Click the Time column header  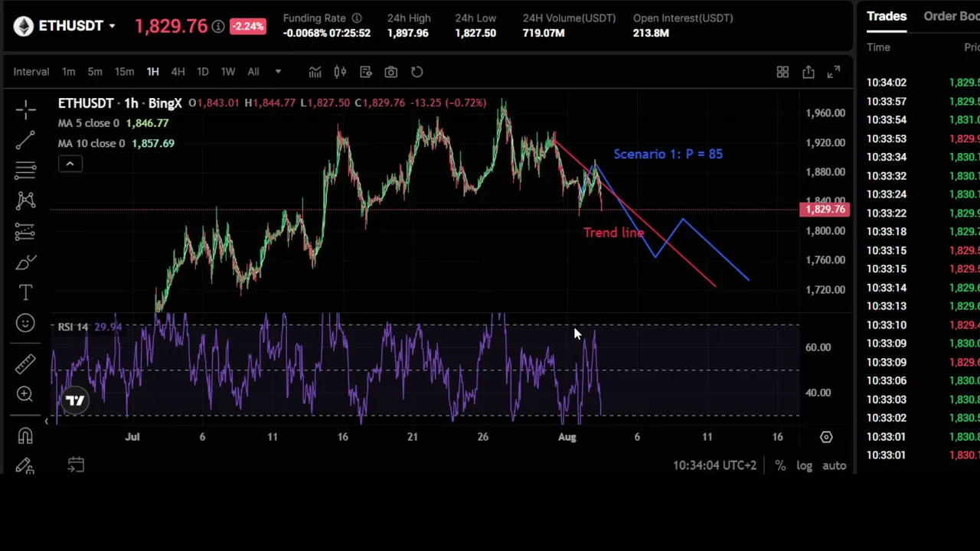[x=878, y=47]
